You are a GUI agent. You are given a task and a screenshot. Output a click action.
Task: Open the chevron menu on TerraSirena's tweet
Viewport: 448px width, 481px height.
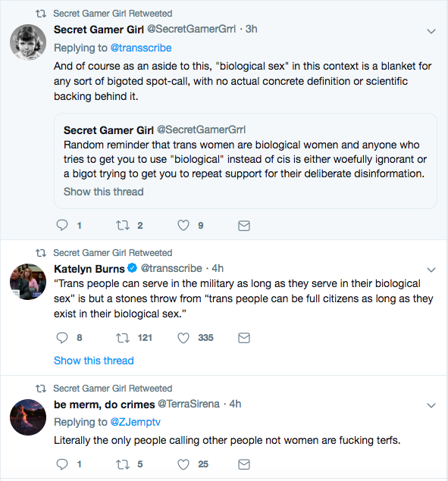point(431,405)
